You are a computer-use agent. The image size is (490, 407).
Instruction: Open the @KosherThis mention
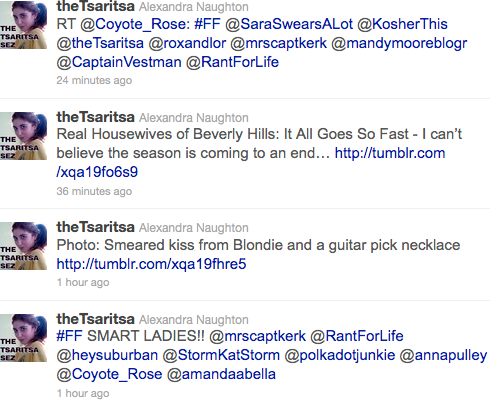pyautogui.click(x=402, y=24)
